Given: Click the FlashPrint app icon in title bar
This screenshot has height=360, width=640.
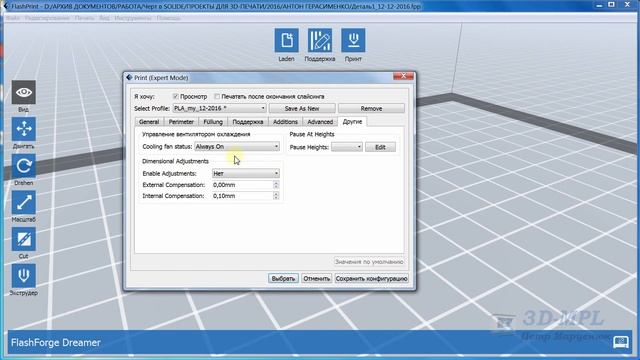Looking at the screenshot, I should [6, 6].
